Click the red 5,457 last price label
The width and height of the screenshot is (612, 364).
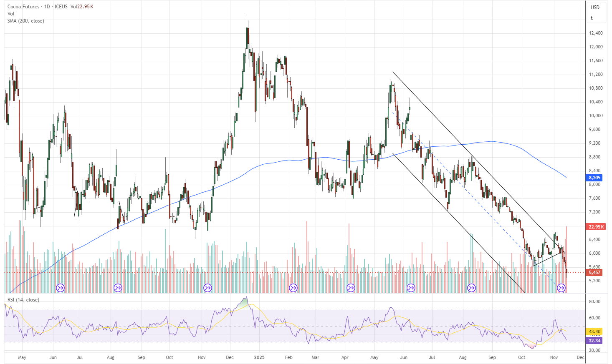point(594,272)
